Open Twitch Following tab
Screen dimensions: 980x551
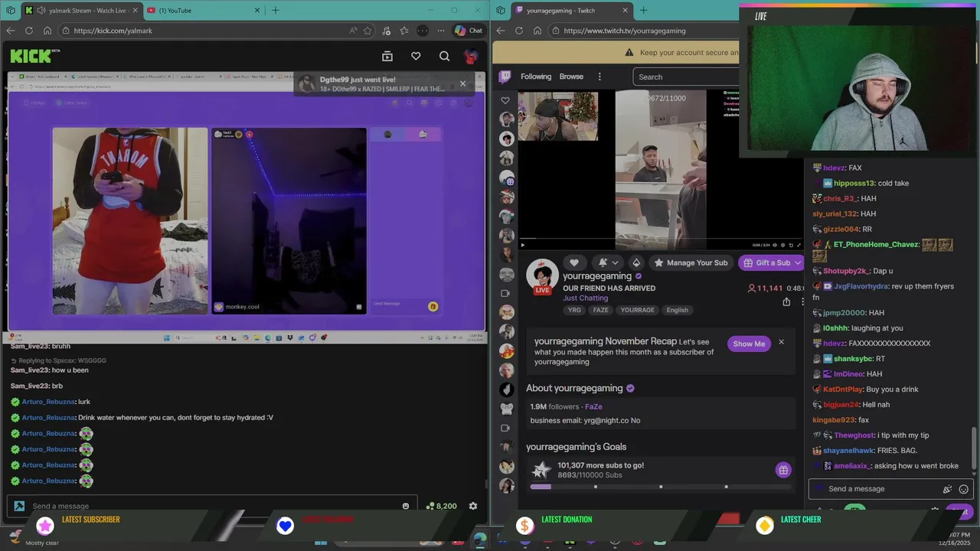[x=536, y=77]
